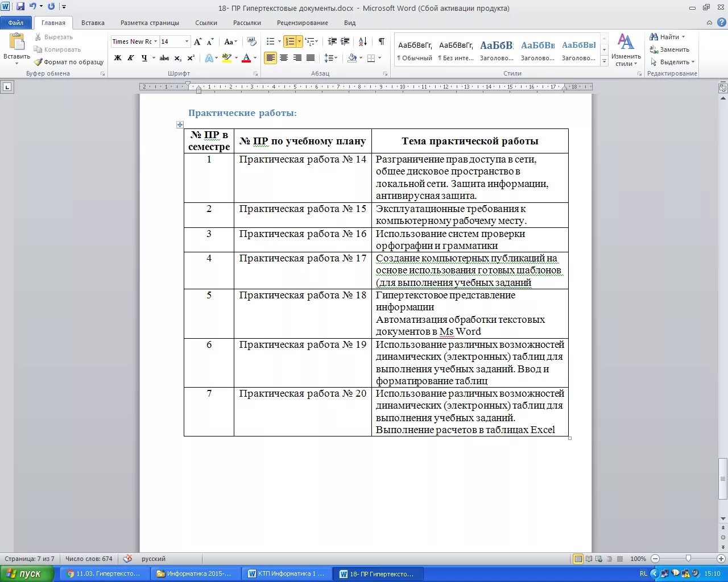This screenshot has width=728, height=582.
Task: Select justify text alignment
Action: tap(311, 58)
